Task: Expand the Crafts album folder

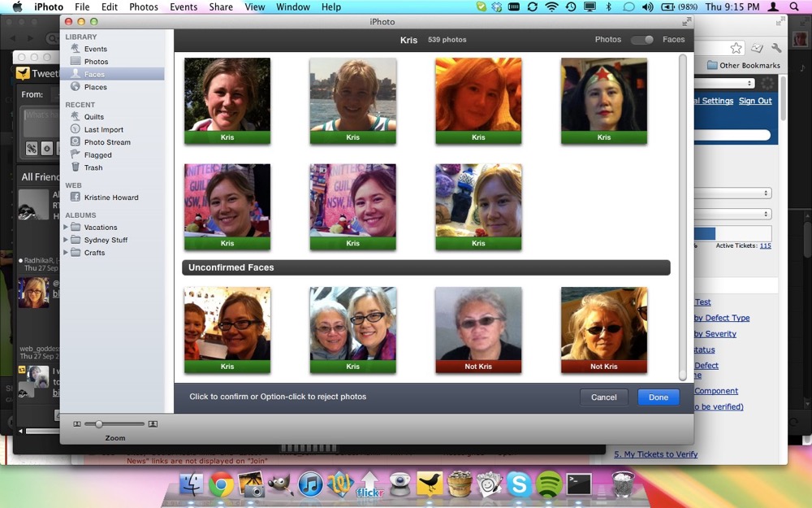Action: [66, 253]
